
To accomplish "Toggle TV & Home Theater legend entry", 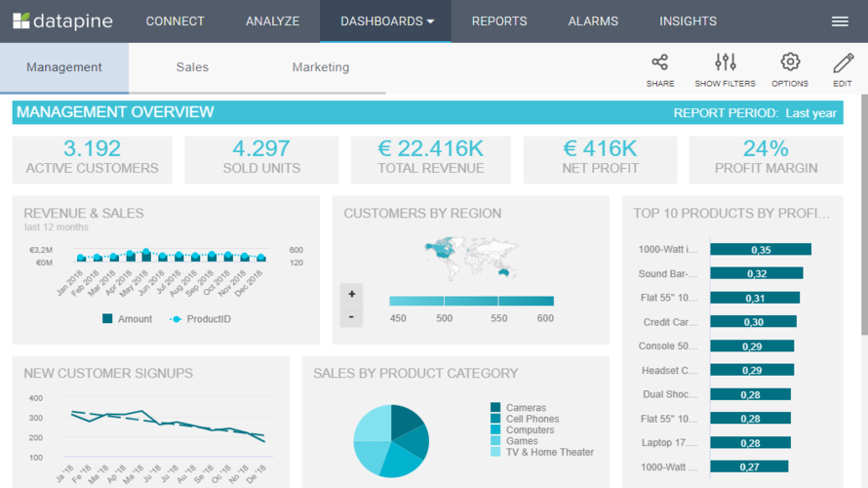I will pos(549,452).
